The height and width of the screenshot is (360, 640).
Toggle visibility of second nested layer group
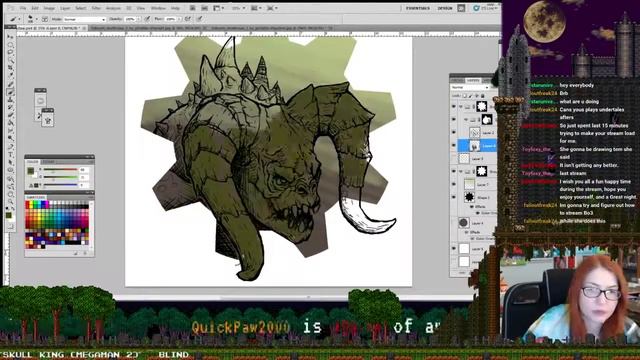tap(454, 120)
